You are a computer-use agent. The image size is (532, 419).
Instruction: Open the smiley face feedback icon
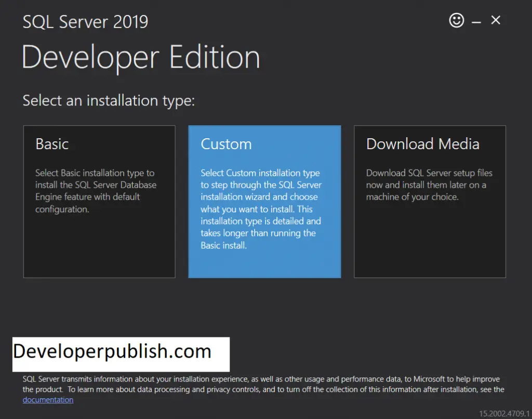456,20
